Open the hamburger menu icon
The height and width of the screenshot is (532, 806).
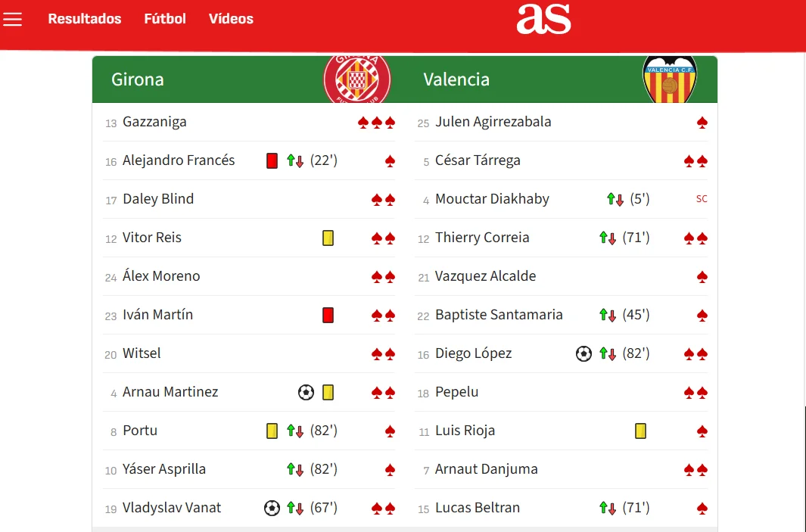tap(13, 19)
